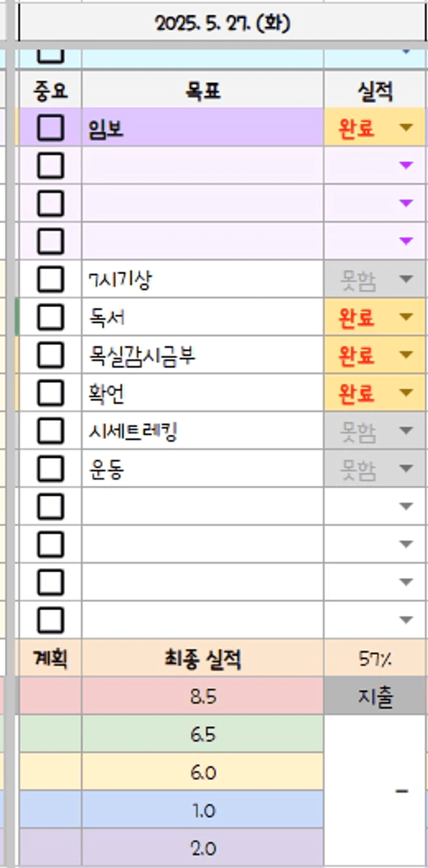
Task: Open the 독서 완료 status dropdown
Action: (406, 317)
